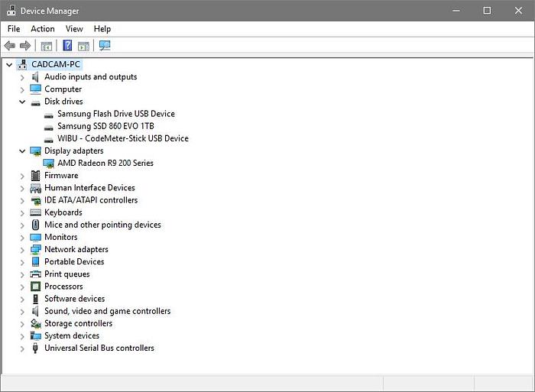Click the AMD Radeon R9 200 Series icon
535x392 pixels.
click(48, 164)
